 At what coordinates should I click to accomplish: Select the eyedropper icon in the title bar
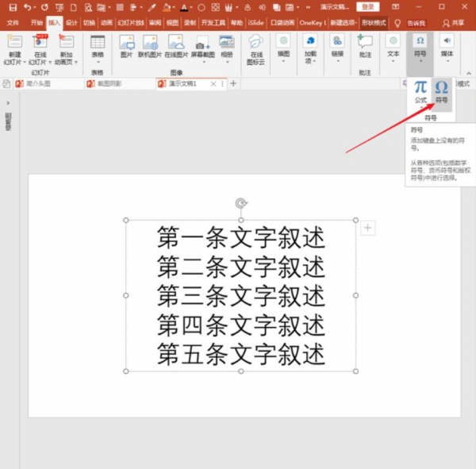(x=152, y=7)
